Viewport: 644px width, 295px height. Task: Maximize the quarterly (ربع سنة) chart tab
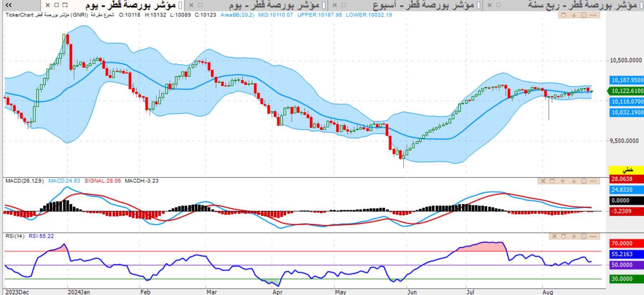[498, 5]
